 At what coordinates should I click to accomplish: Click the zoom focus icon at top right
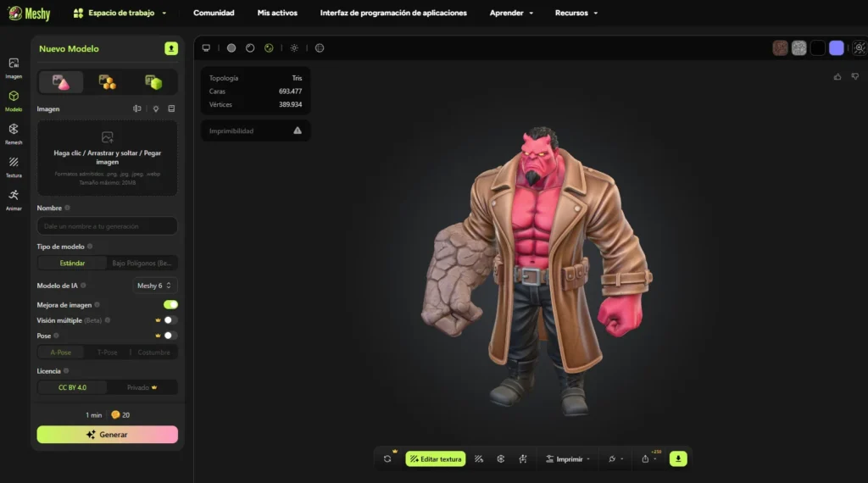860,48
